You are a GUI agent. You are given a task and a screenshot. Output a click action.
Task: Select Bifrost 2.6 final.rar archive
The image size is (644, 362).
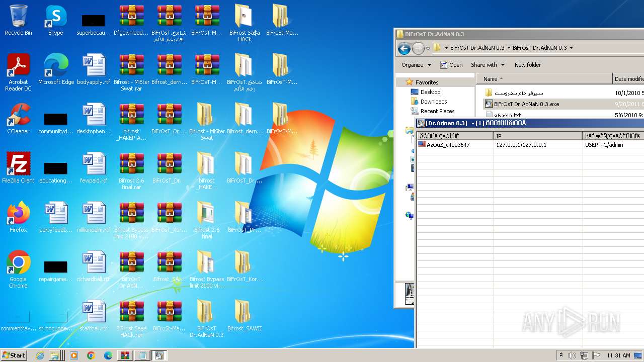[x=131, y=170]
